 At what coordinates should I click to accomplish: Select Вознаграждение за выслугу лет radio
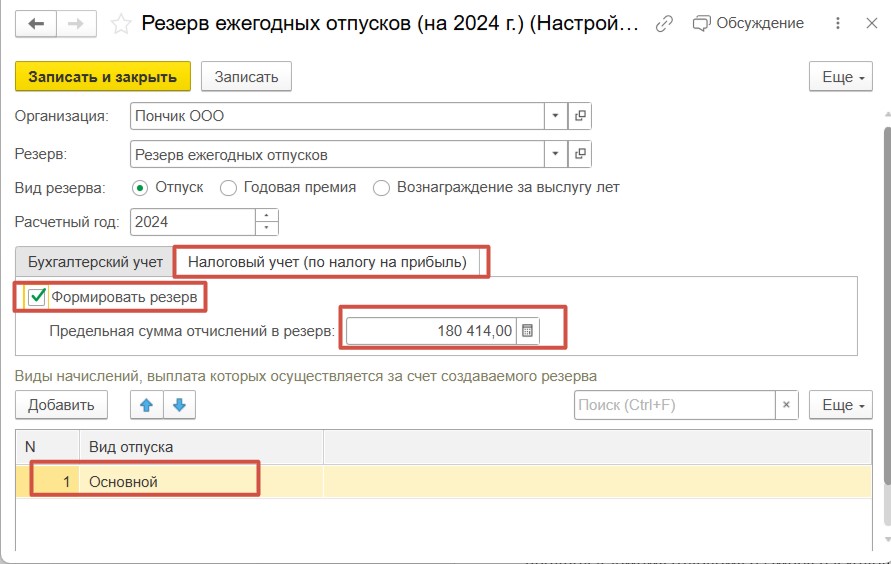pyautogui.click(x=381, y=188)
